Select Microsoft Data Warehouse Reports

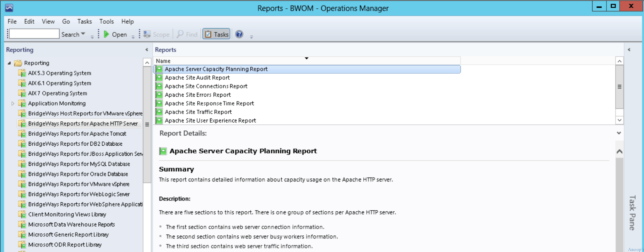coord(72,225)
